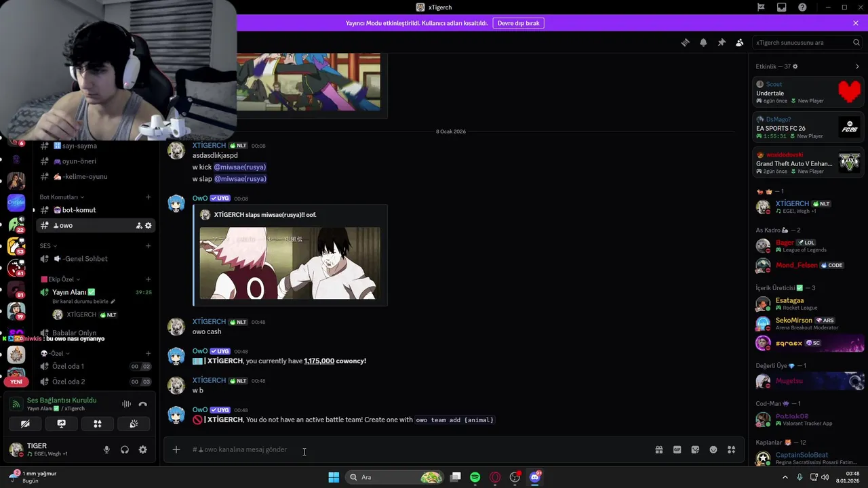
Task: Disconnect from voice with hang-up icon
Action: (142, 404)
